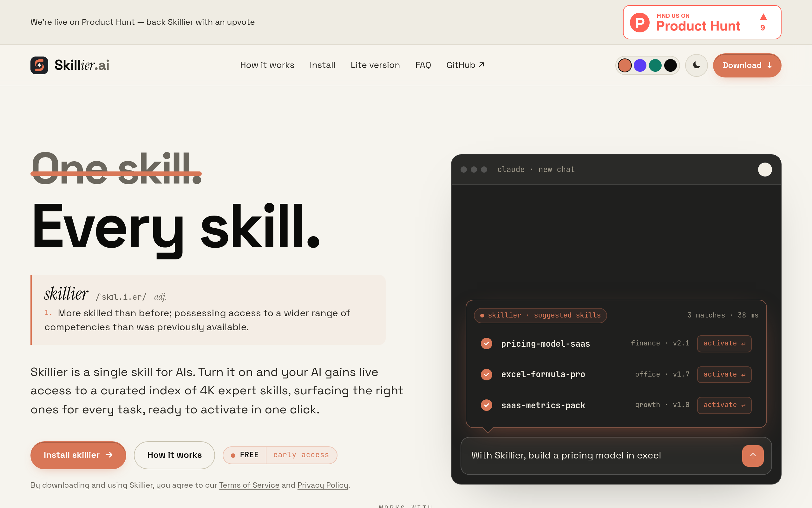Image resolution: width=812 pixels, height=508 pixels.
Task: Click the skillier suggested skills pill
Action: click(x=540, y=315)
